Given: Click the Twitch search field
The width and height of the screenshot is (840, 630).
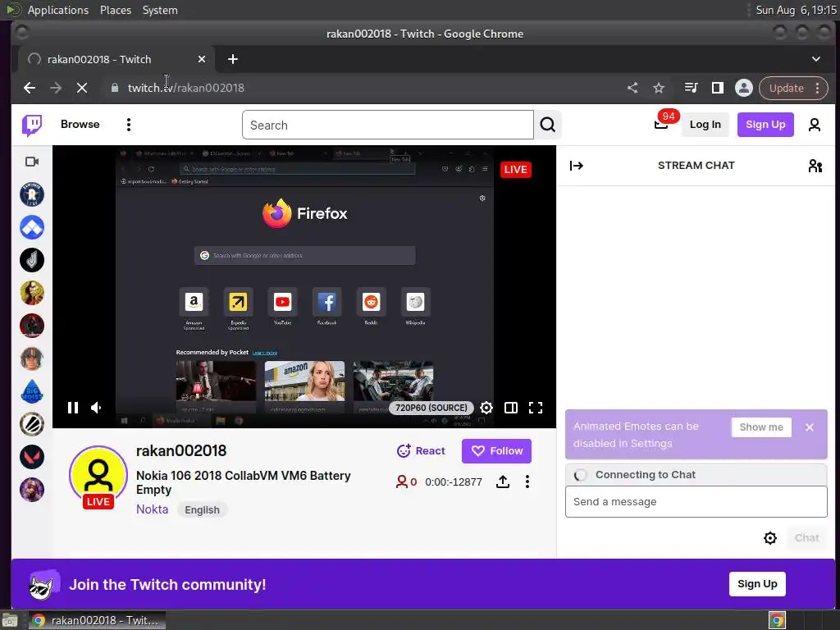Looking at the screenshot, I should click(x=388, y=125).
